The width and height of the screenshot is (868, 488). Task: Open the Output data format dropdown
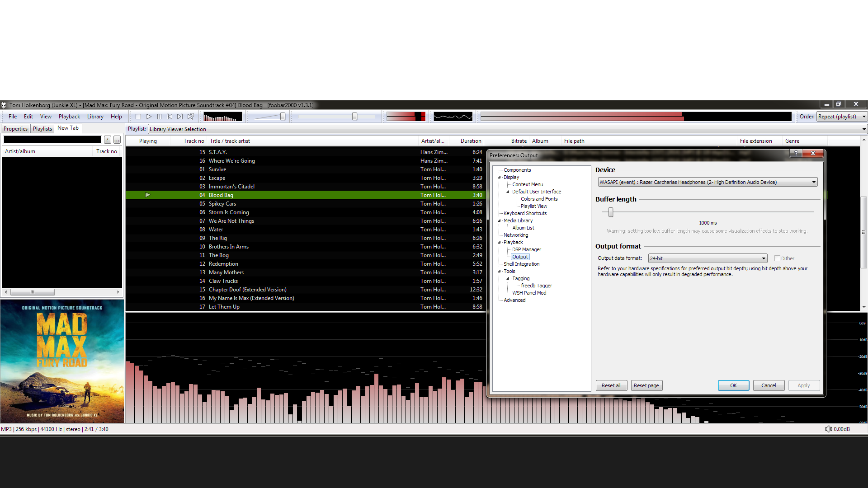pos(708,258)
